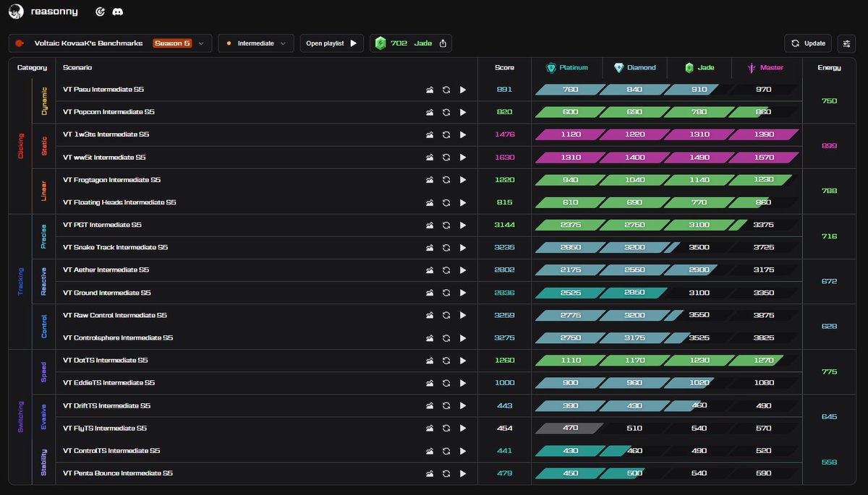Viewport: 868px width, 495px height.
Task: Click the Category column header
Action: click(x=32, y=67)
